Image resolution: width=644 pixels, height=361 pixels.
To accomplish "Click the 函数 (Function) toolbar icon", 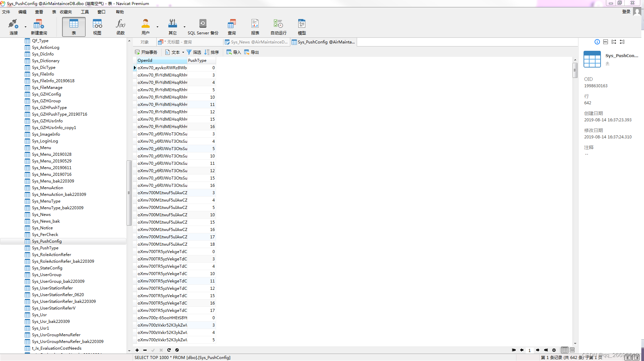I will click(x=120, y=27).
